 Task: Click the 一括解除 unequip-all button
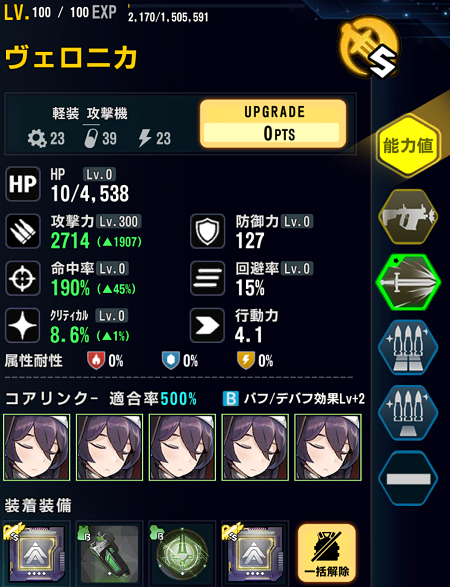coord(326,553)
